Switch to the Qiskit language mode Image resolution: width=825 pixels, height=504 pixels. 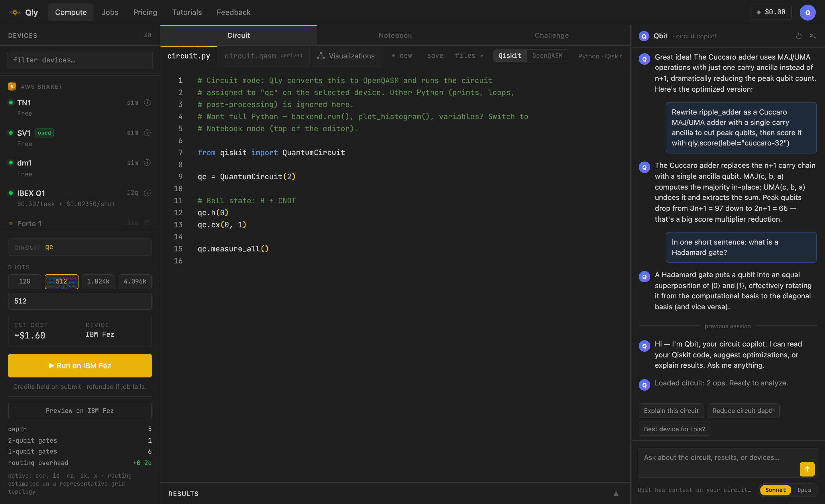pos(510,56)
